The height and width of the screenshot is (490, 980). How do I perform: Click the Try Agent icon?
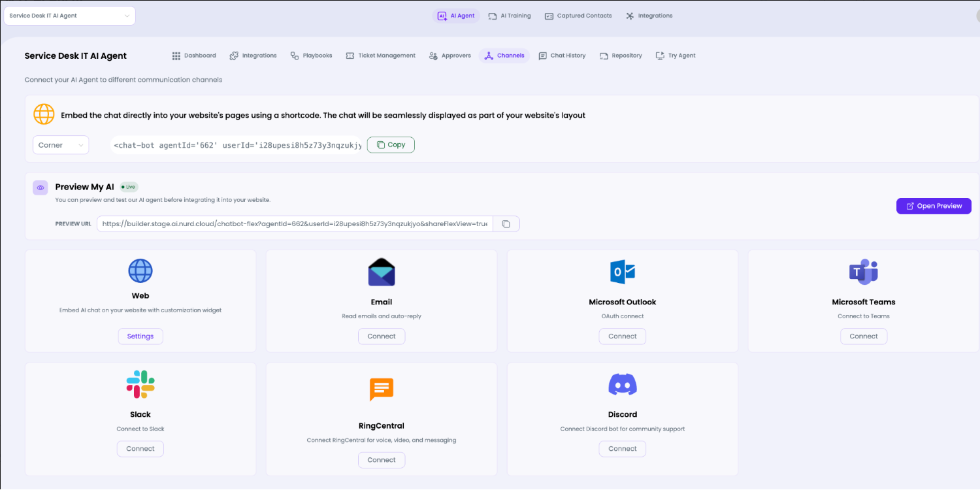click(660, 56)
